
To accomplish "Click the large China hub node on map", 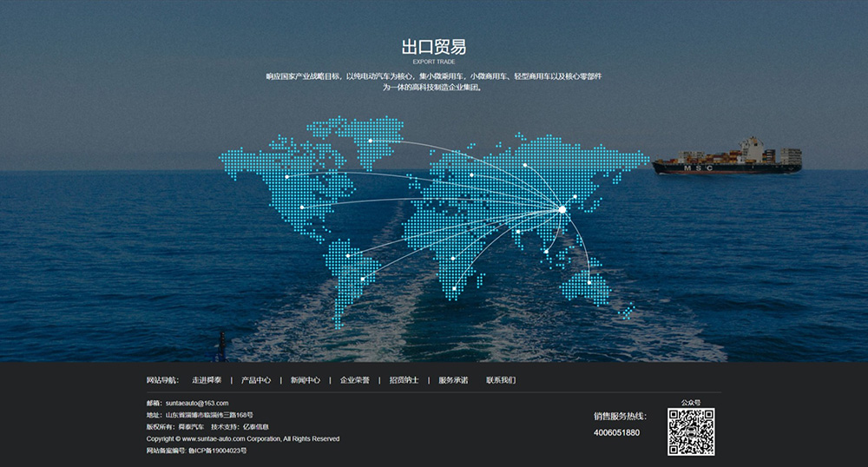I will pyautogui.click(x=562, y=209).
